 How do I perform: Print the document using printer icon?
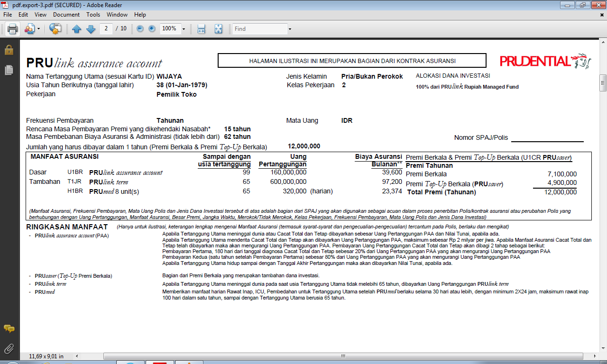pos(12,29)
